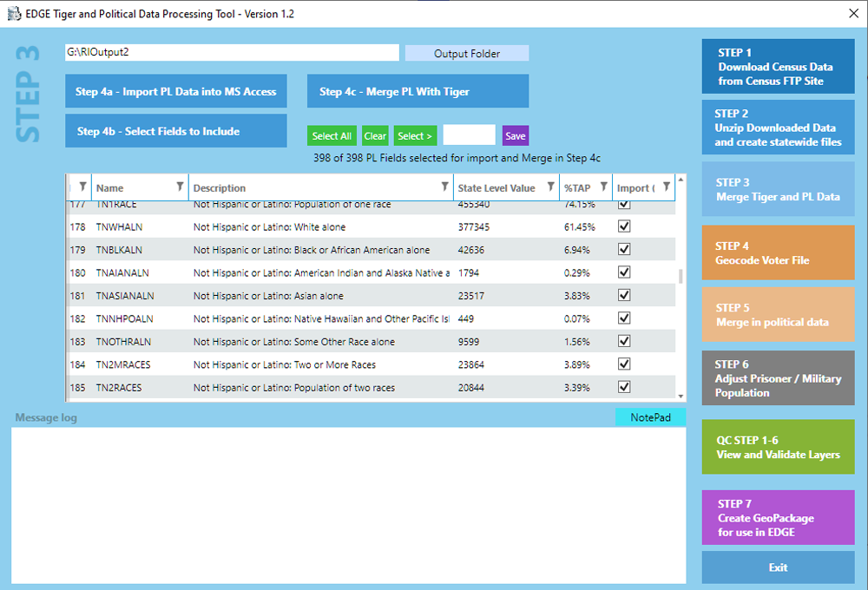Click the output path field G:\RIOutput2
Image resolution: width=868 pixels, height=590 pixels.
point(232,53)
